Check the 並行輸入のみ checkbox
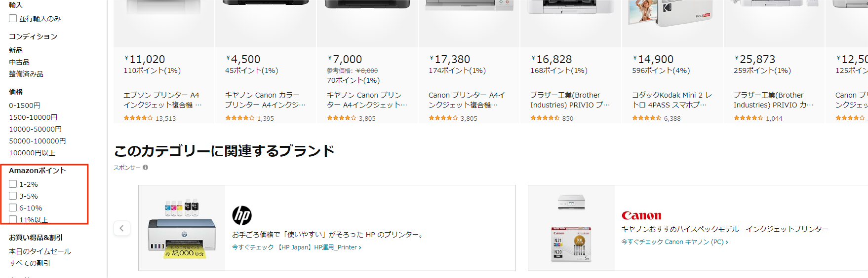This screenshot has width=868, height=278. [x=13, y=19]
